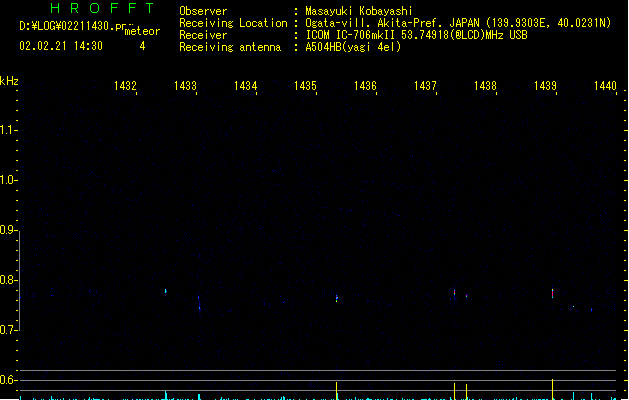The width and height of the screenshot is (629, 400).
Task: Click the yellow intensity spike below 1439
Action: tap(552, 389)
